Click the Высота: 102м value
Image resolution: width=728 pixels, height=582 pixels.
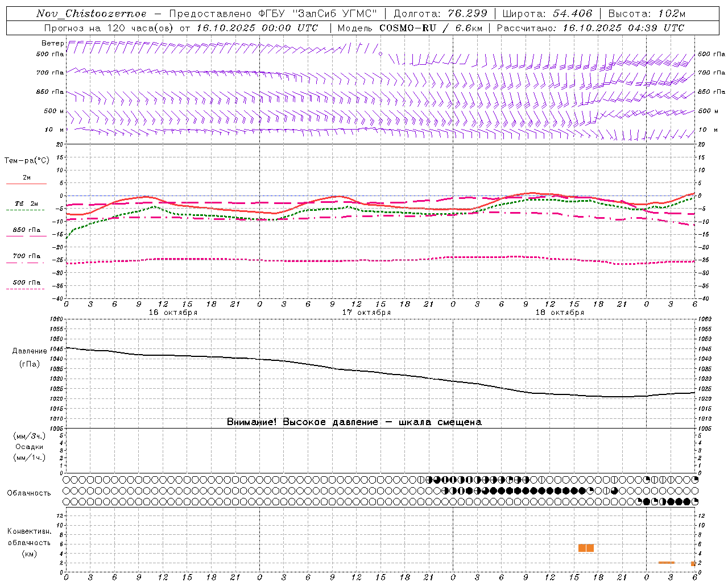647,14
